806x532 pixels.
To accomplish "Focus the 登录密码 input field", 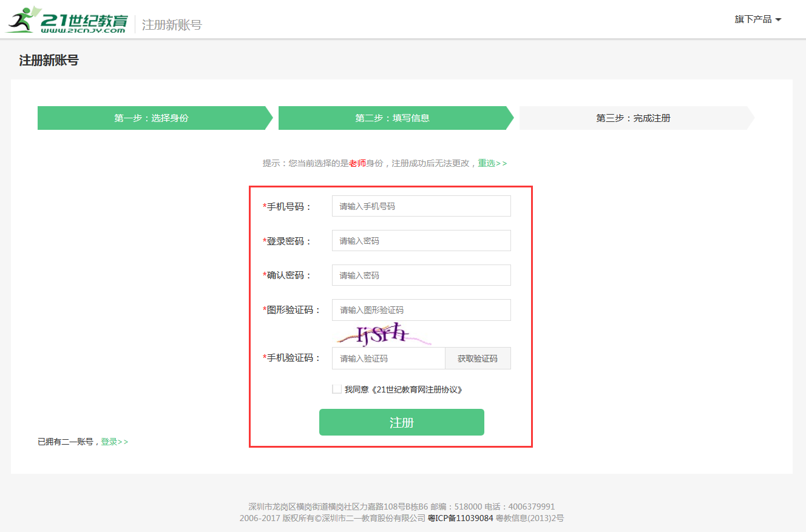I will (x=421, y=241).
